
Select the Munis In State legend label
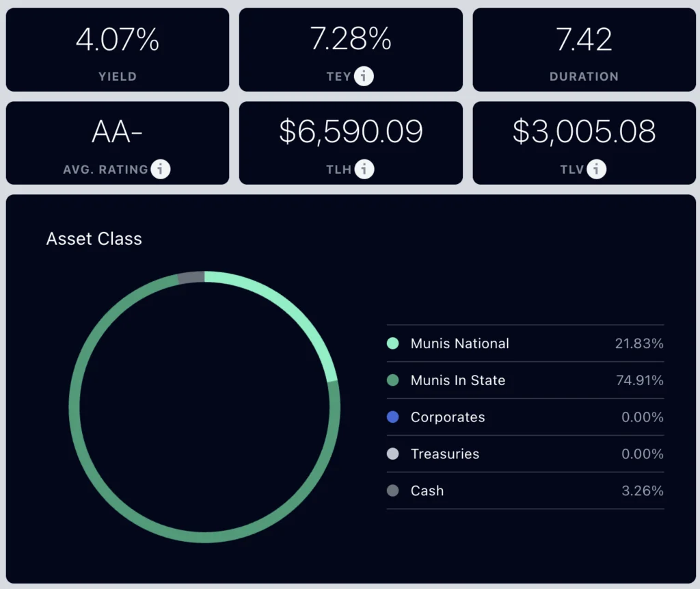[458, 380]
